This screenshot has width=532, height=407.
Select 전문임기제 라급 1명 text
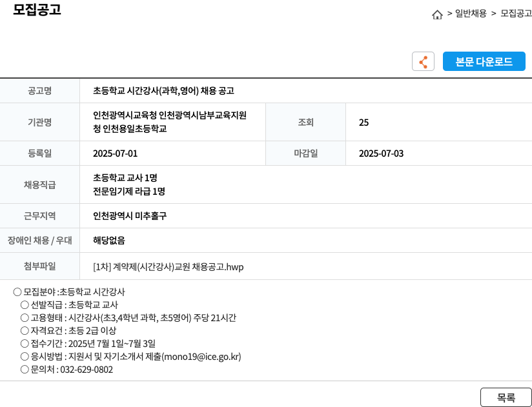click(x=129, y=192)
